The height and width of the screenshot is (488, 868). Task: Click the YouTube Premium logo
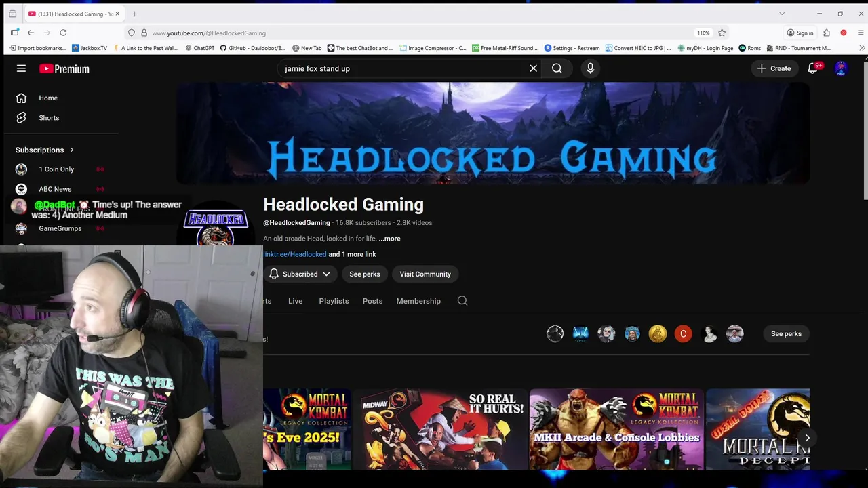[x=64, y=68]
